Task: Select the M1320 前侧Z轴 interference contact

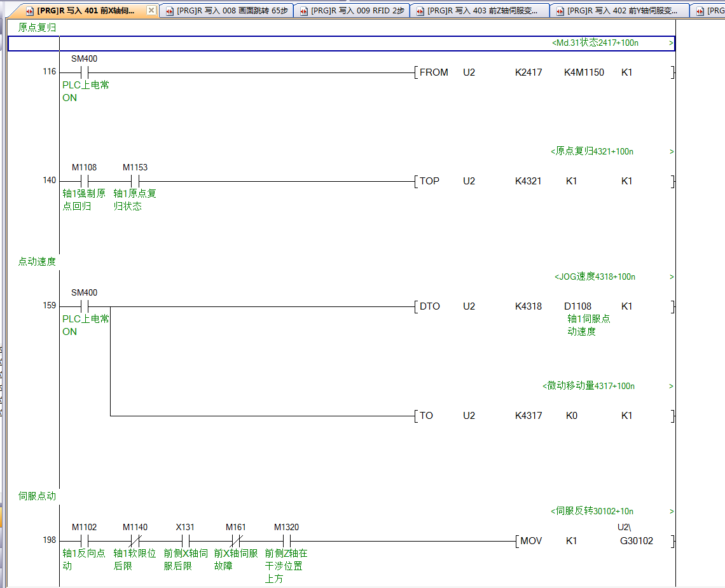Action: coord(286,542)
